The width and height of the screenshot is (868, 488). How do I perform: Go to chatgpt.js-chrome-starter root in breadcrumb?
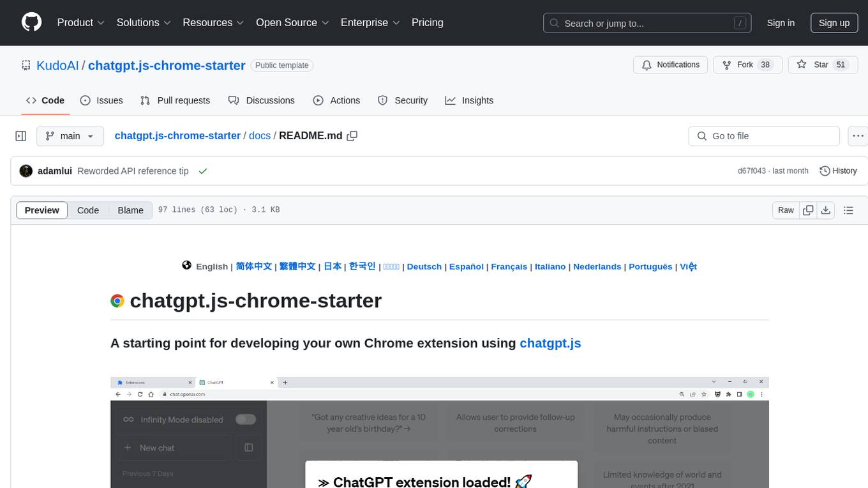point(177,135)
